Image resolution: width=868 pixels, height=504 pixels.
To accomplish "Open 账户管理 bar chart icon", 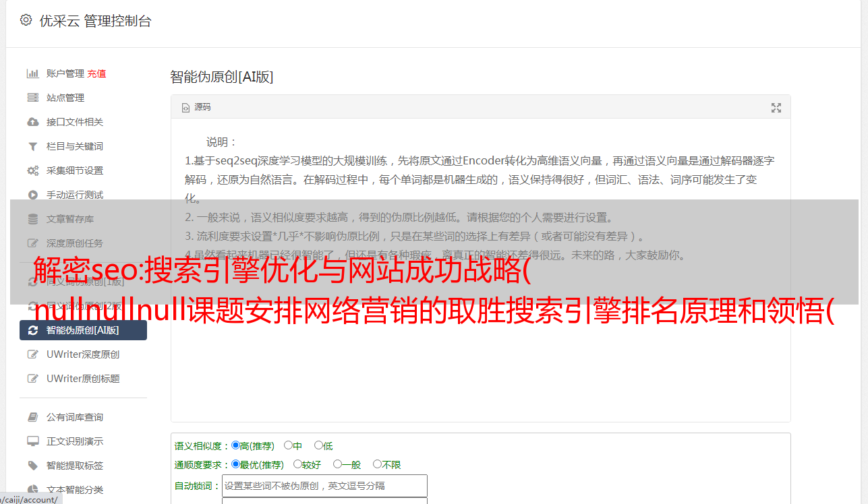I will [32, 73].
